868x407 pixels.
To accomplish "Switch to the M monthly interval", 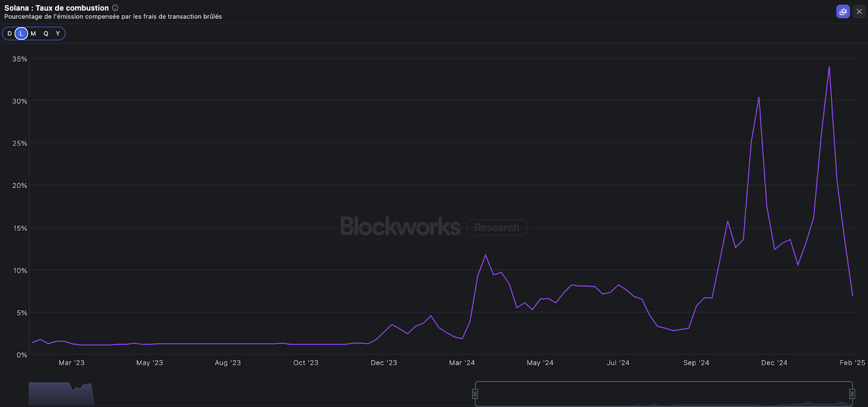I will click(x=33, y=34).
